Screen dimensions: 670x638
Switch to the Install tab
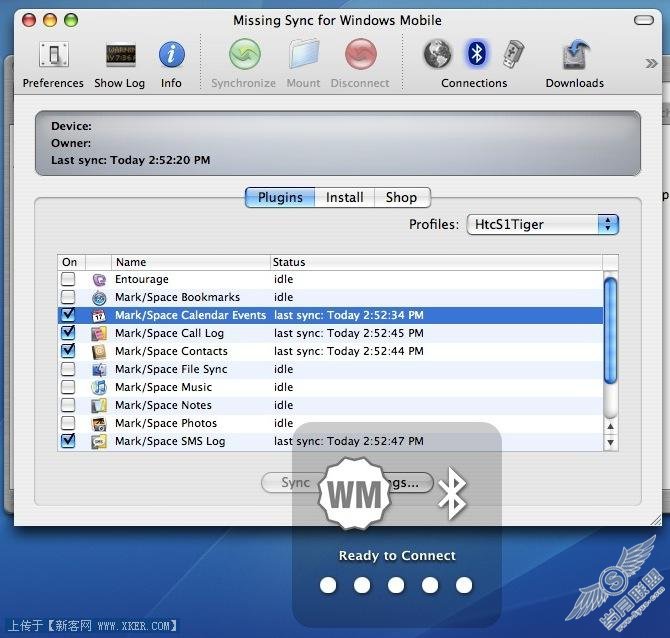pyautogui.click(x=344, y=197)
